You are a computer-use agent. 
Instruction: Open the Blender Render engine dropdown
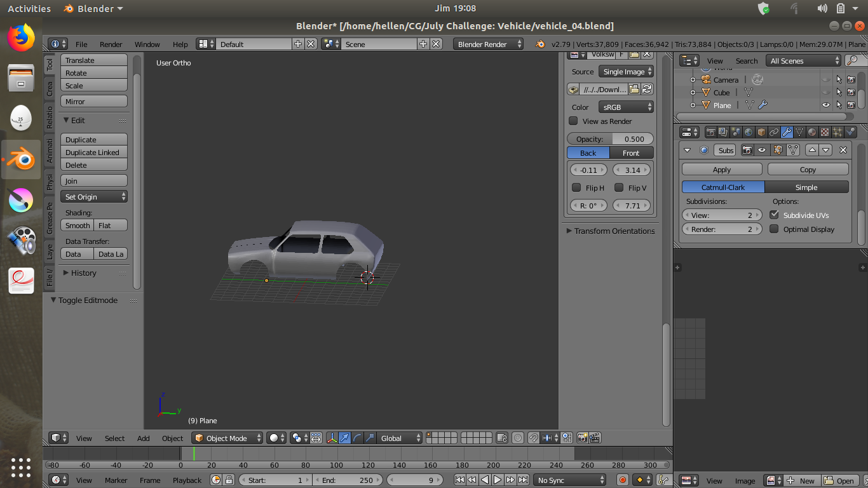488,44
